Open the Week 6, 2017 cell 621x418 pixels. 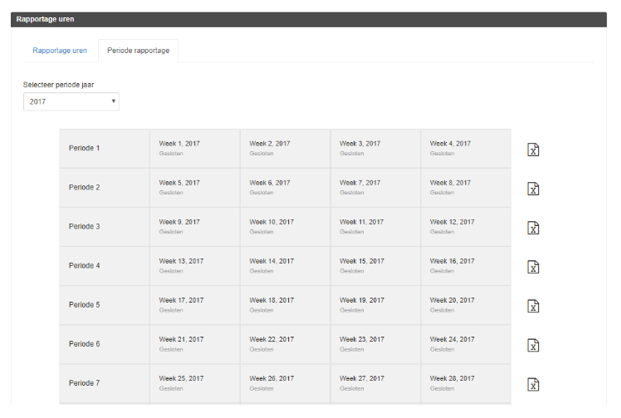point(285,188)
